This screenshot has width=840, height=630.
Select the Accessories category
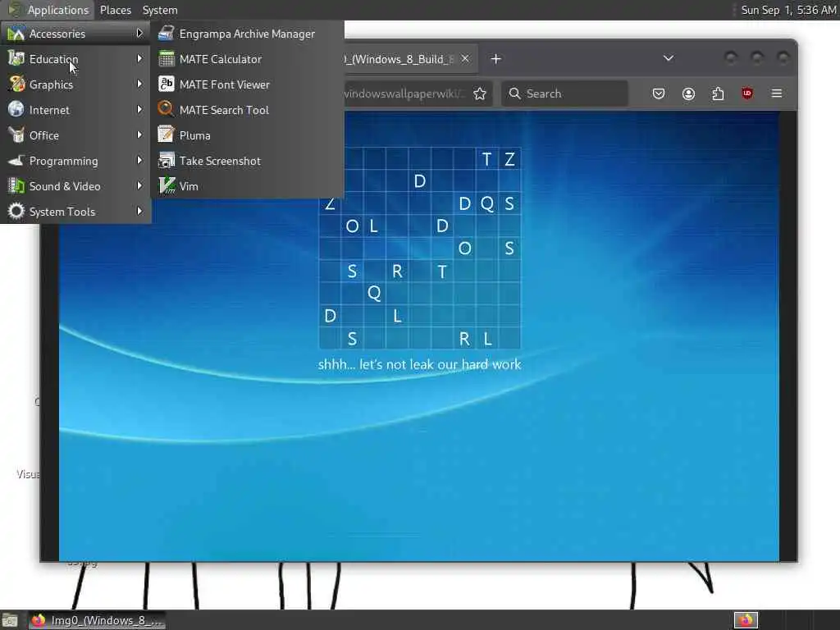75,34
